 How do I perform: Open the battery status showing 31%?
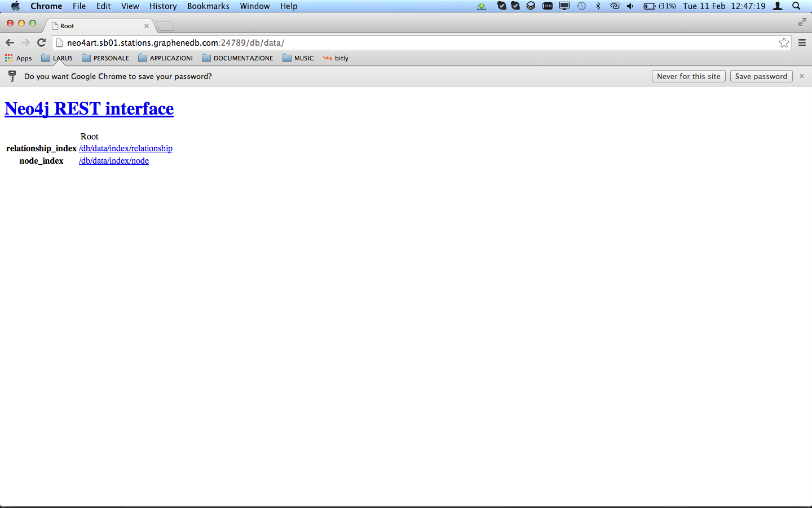click(660, 6)
